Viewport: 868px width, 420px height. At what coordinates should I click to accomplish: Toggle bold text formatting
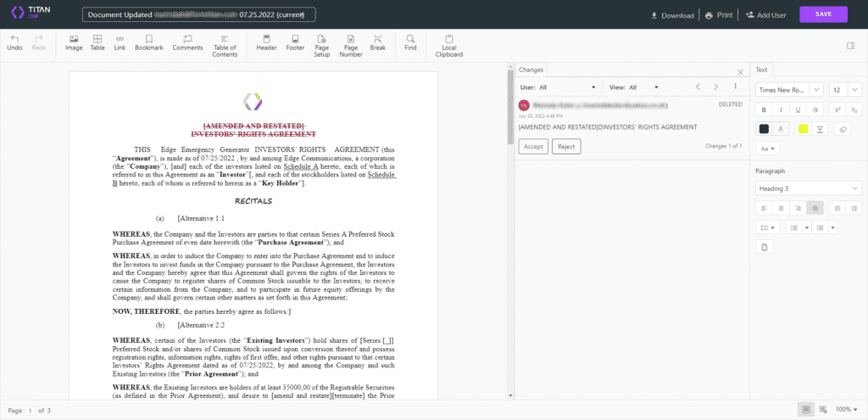(764, 109)
